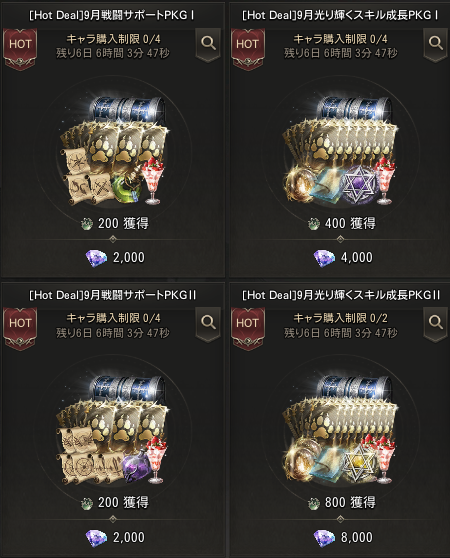Select the 戦闘サポートPKG II item bundle image
450x558 pixels.
[x=112, y=430]
